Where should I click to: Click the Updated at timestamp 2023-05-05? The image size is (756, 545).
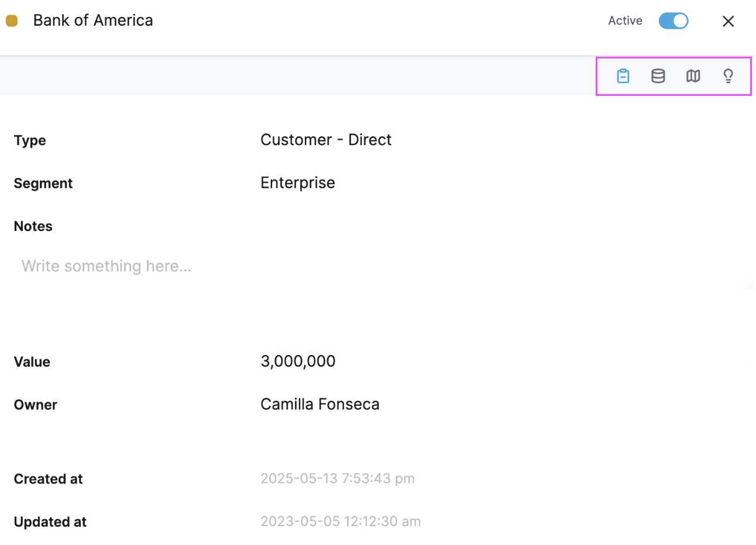tap(341, 522)
